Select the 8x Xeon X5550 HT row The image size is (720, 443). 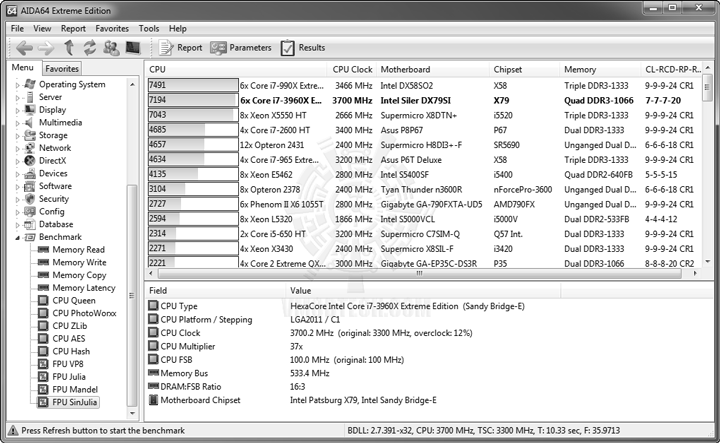[423, 115]
